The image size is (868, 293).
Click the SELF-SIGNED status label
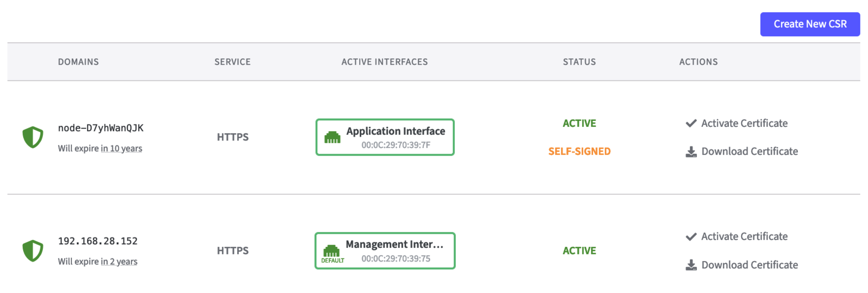click(x=579, y=151)
